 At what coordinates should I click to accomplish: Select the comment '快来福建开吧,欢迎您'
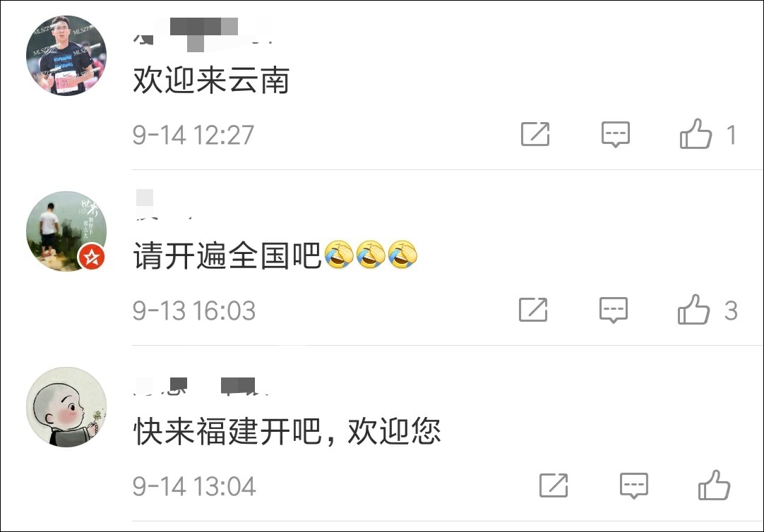click(x=287, y=431)
